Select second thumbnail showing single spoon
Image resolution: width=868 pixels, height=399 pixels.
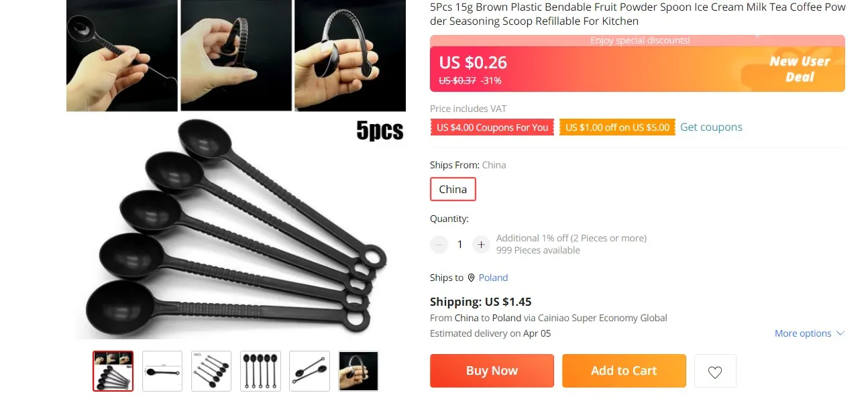click(162, 371)
